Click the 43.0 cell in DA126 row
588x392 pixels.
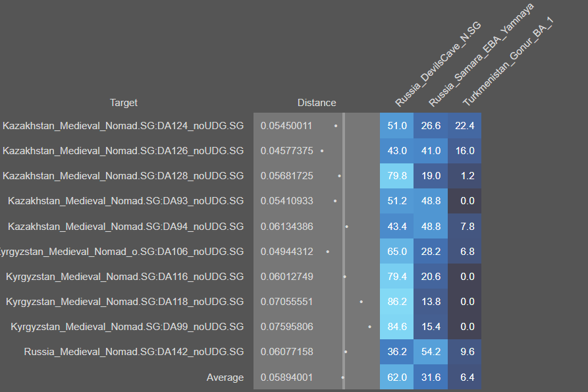pos(397,151)
